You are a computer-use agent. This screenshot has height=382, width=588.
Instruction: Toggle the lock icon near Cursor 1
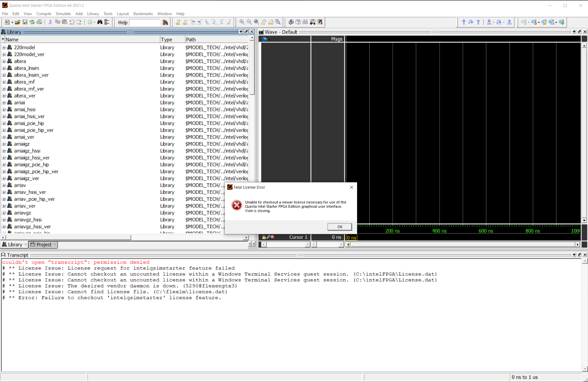[x=264, y=237]
